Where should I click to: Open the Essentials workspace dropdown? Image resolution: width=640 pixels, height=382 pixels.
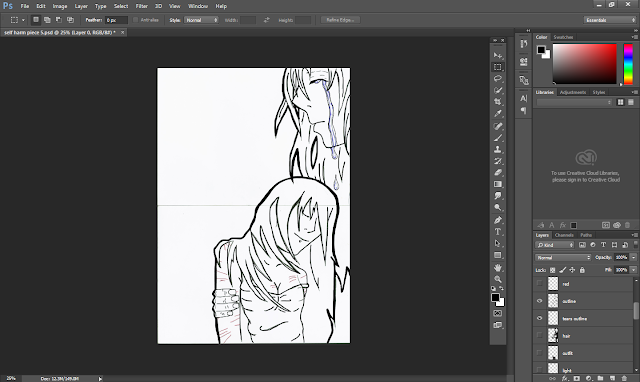(610, 20)
